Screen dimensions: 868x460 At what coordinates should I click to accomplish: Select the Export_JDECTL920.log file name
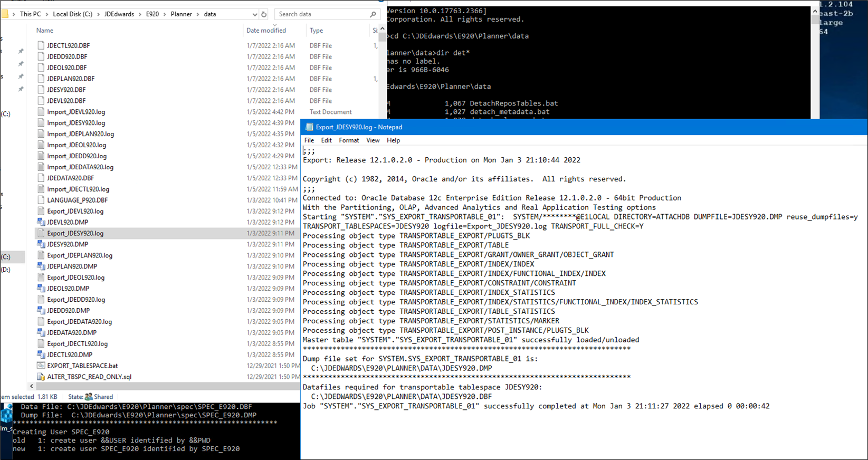pyautogui.click(x=77, y=343)
